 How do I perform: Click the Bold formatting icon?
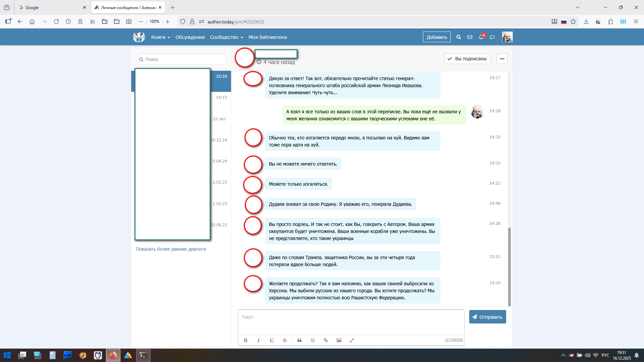click(246, 340)
